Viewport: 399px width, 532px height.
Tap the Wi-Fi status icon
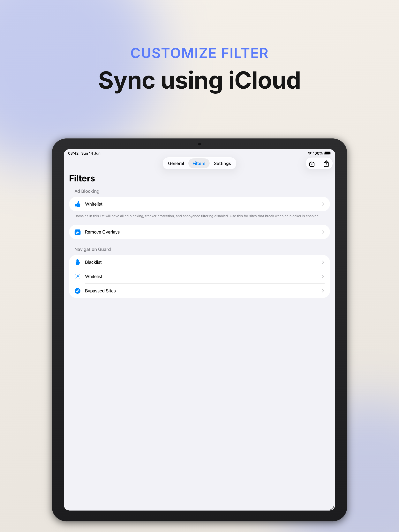(x=310, y=153)
